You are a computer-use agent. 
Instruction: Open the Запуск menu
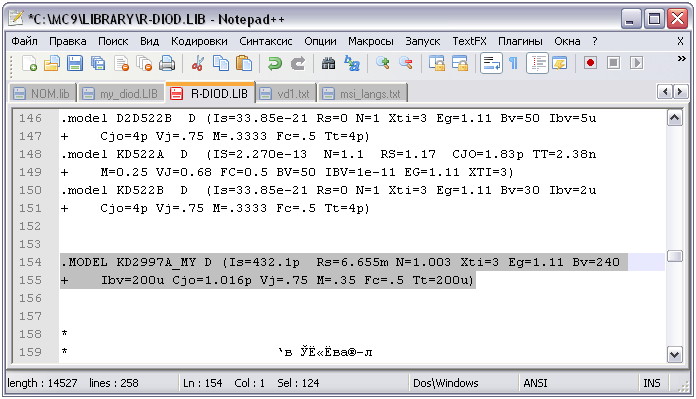[x=423, y=41]
